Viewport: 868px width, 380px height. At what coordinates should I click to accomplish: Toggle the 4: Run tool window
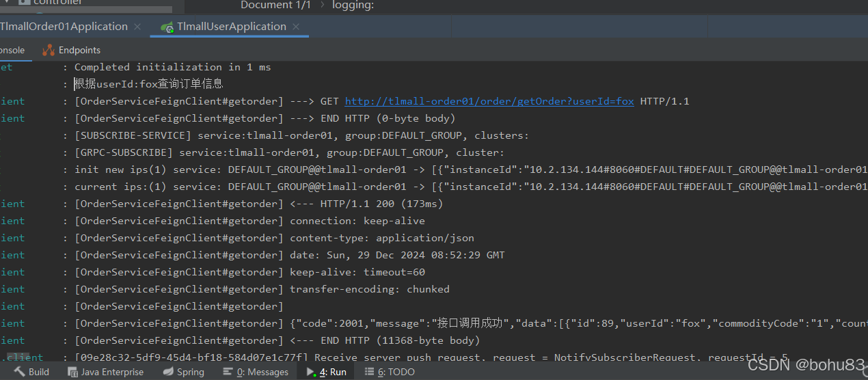327,372
